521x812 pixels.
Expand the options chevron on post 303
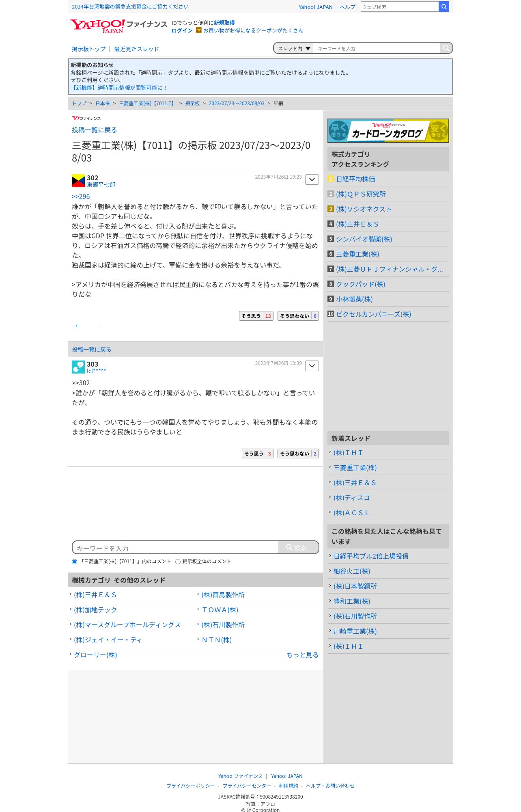[x=312, y=366]
